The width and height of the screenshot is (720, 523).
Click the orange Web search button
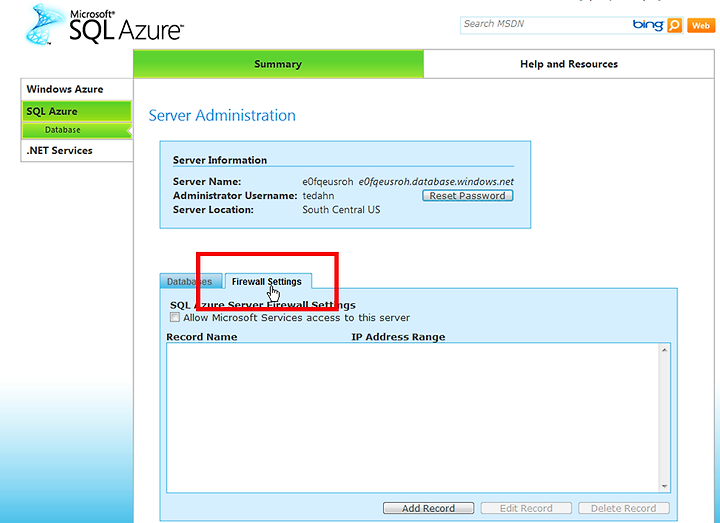701,26
